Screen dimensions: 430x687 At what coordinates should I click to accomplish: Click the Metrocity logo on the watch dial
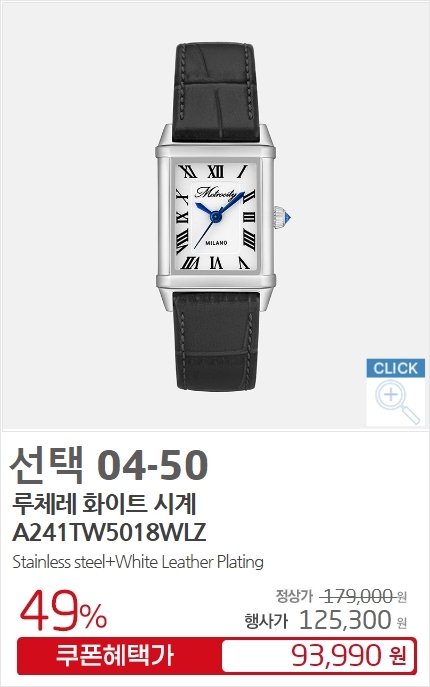coord(216,193)
